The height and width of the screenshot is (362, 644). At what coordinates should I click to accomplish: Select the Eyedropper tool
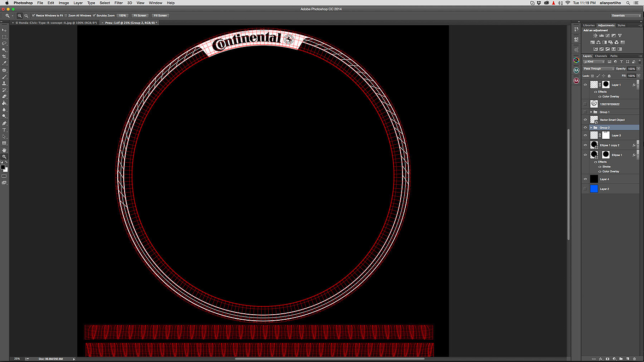point(5,63)
